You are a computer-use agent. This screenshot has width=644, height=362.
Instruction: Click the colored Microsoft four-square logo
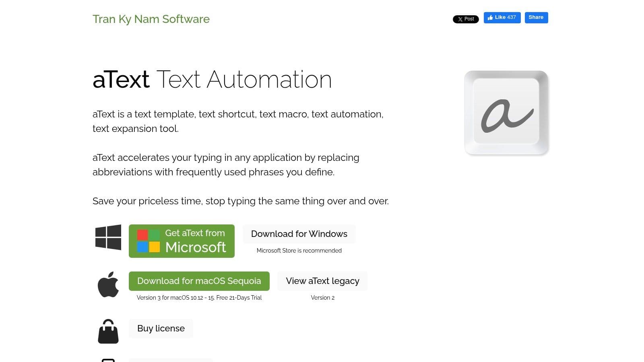click(x=149, y=240)
